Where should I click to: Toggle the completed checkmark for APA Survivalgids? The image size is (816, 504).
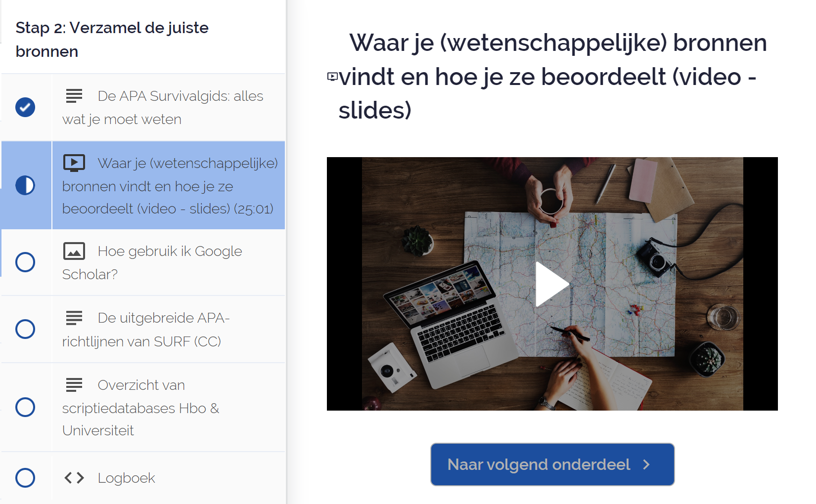[x=25, y=107]
